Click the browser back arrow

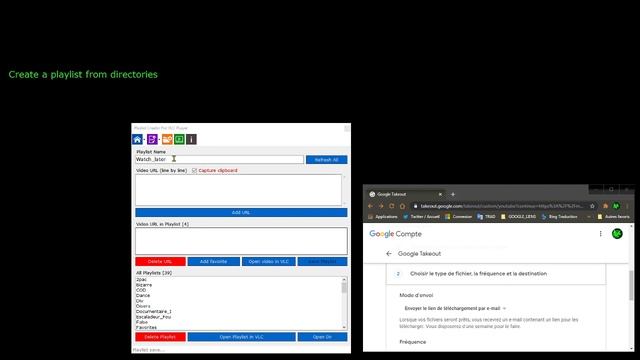[x=370, y=206]
